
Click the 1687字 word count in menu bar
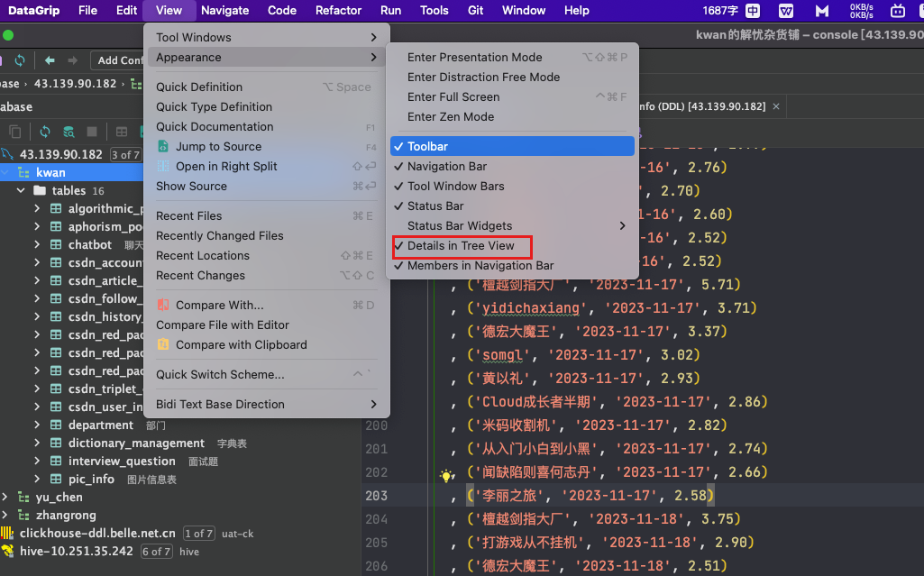pyautogui.click(x=720, y=11)
